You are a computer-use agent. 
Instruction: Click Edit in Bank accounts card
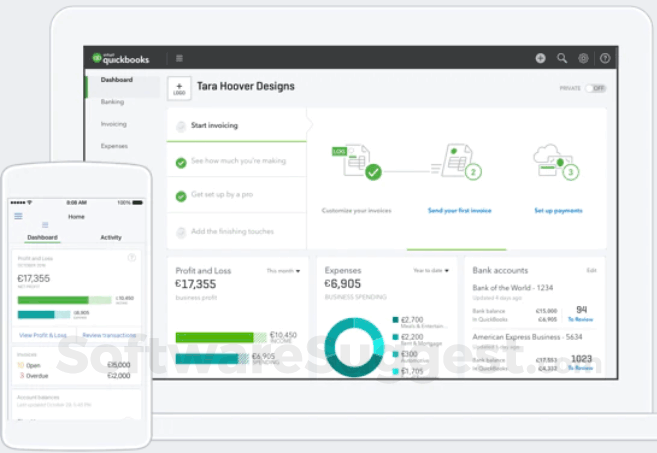coord(591,270)
